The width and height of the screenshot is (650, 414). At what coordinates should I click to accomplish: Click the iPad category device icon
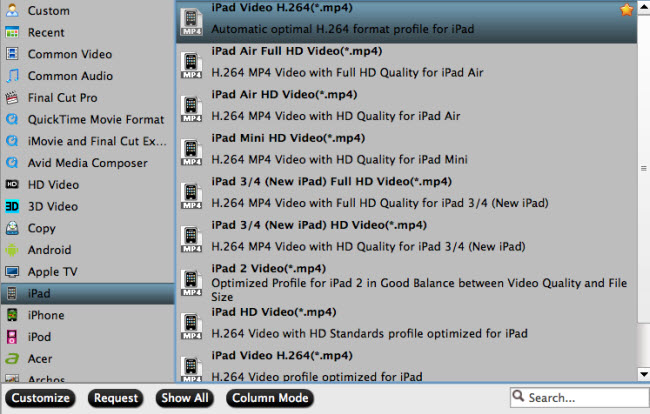[x=12, y=293]
